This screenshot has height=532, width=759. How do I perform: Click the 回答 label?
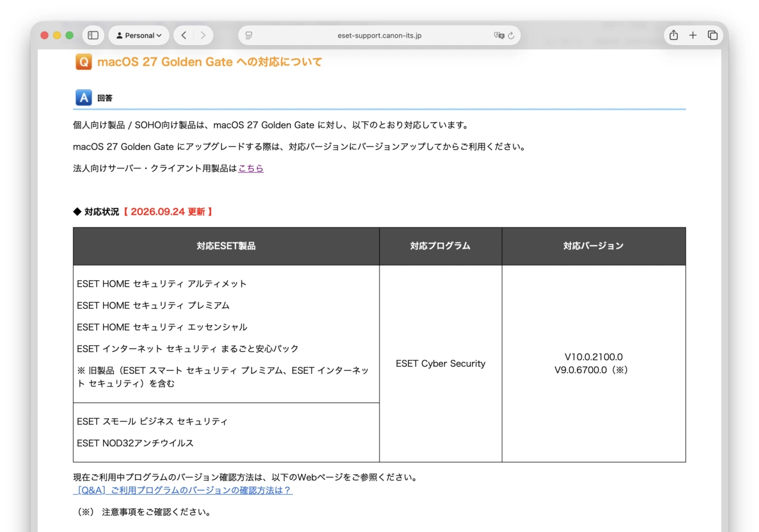click(105, 98)
